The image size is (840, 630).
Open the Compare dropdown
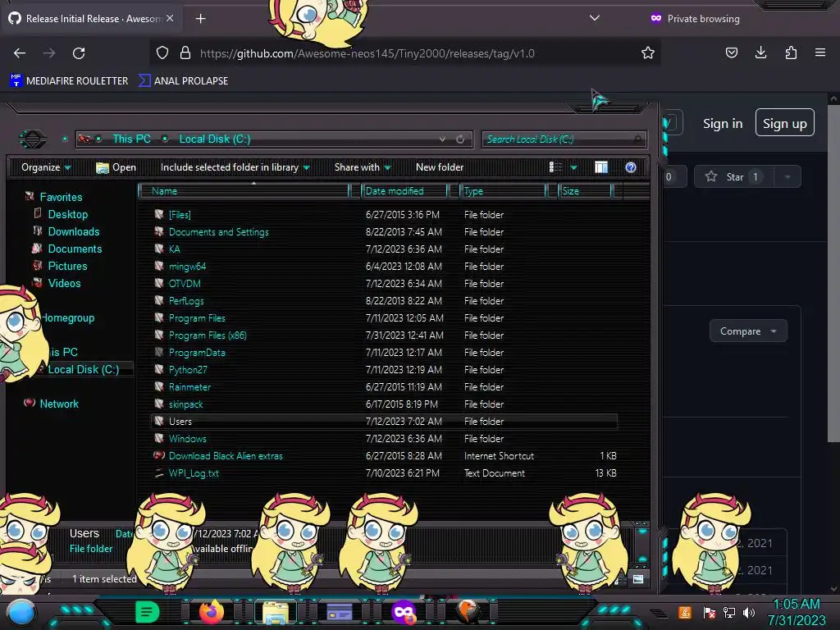coord(748,331)
